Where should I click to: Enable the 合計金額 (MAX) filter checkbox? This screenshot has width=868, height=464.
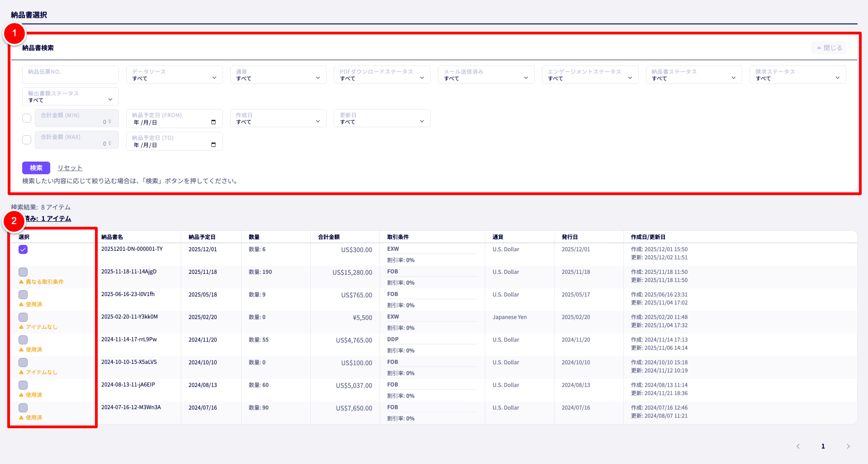point(27,140)
